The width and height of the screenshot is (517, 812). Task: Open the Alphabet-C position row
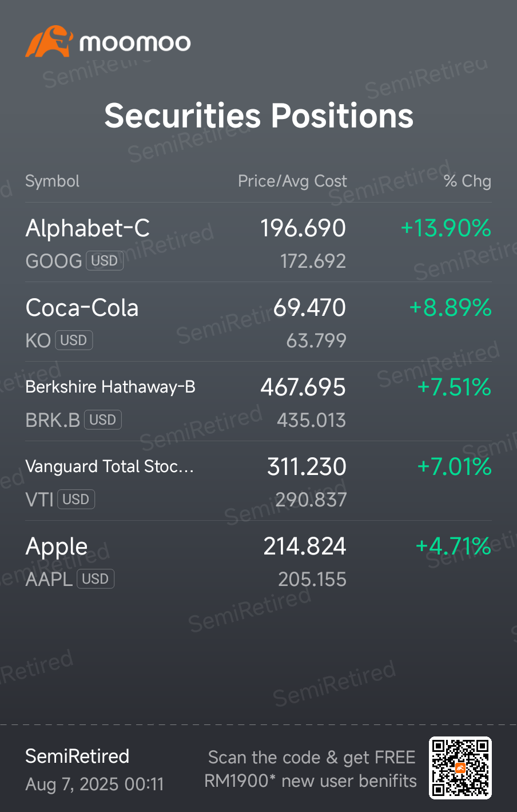[x=258, y=243]
